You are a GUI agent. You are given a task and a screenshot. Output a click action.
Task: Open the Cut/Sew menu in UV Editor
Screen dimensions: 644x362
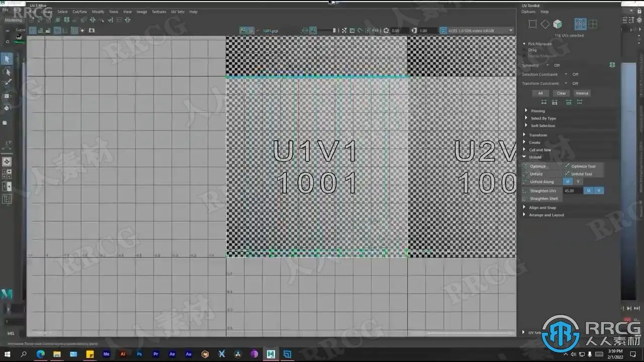[79, 12]
